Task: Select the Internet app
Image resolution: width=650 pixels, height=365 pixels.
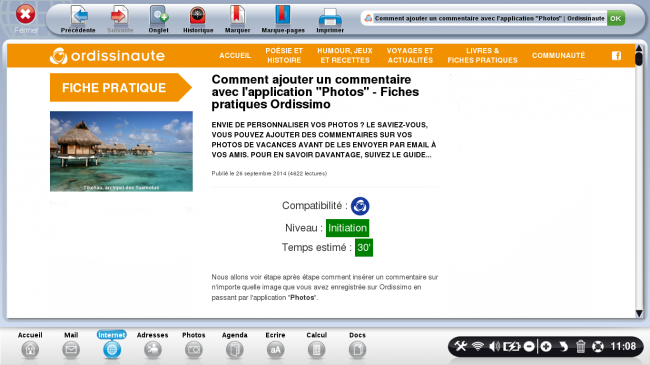Action: 112,345
